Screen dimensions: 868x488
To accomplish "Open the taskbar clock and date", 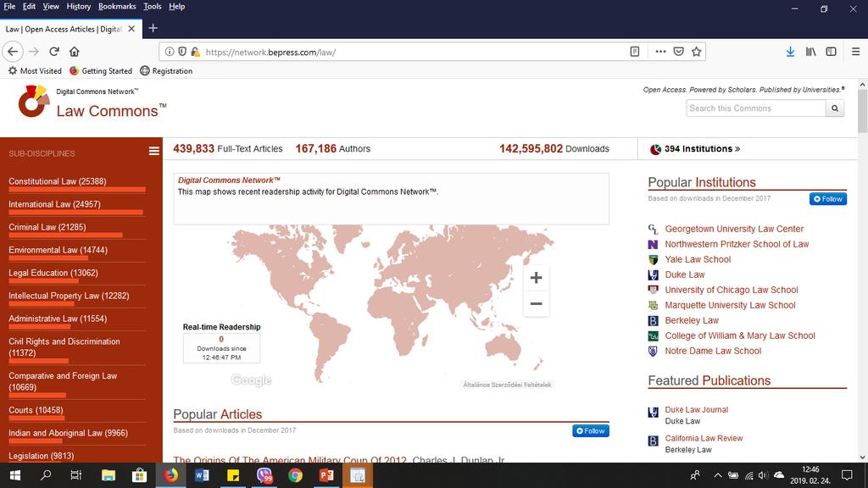I will [x=810, y=475].
